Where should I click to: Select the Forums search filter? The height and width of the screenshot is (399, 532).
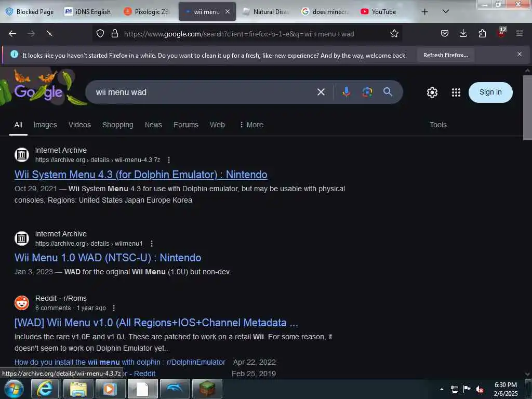[186, 125]
